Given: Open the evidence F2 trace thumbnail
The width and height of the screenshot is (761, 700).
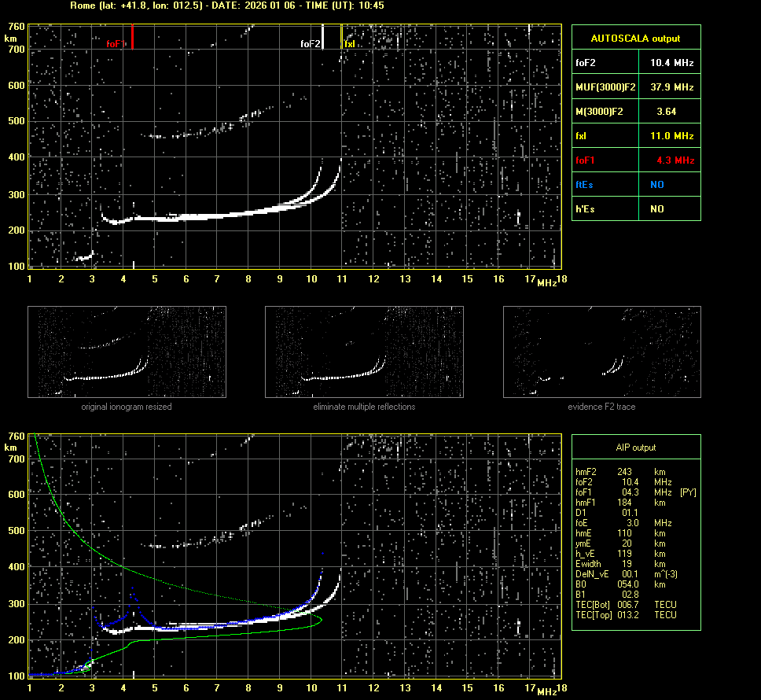Looking at the screenshot, I should point(601,352).
